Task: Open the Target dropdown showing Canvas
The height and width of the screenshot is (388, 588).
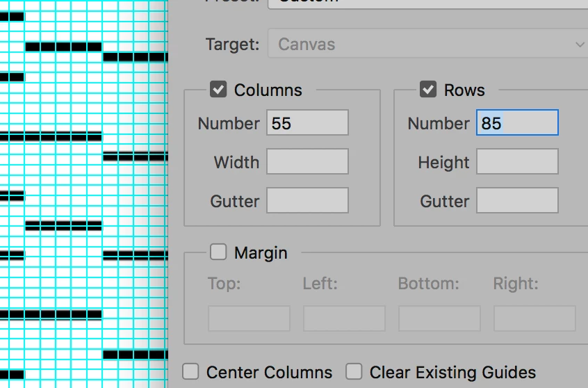Action: coord(428,45)
